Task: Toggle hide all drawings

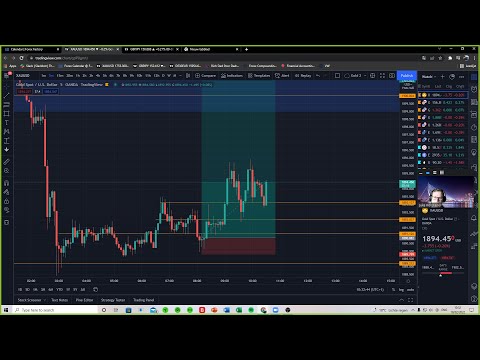Action: pos(7,210)
